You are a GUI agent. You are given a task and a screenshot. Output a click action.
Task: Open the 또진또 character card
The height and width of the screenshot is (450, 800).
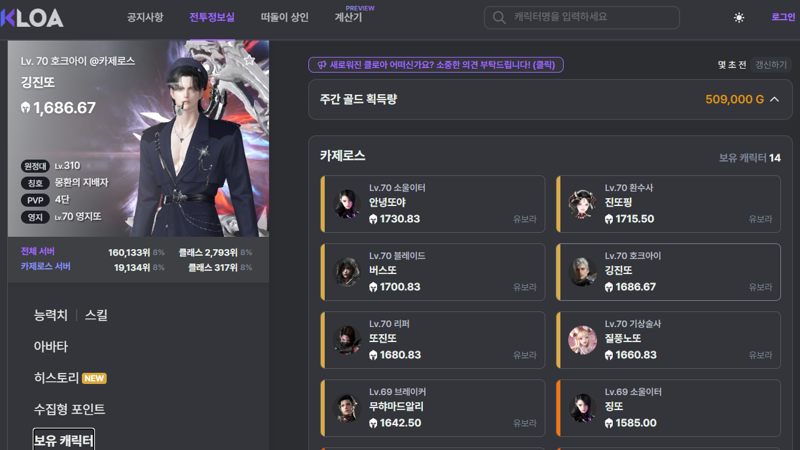(433, 340)
